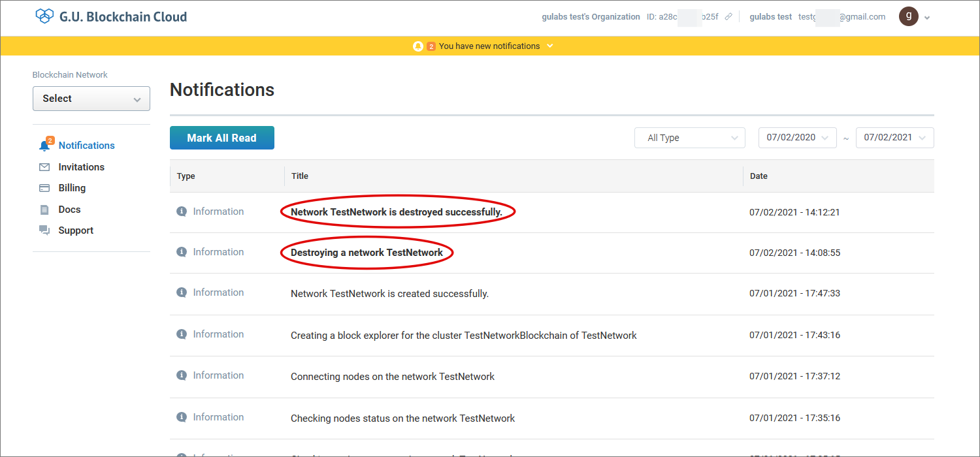Viewport: 980px width, 457px height.
Task: Open 'You have new notifications' banner text
Action: (x=489, y=46)
